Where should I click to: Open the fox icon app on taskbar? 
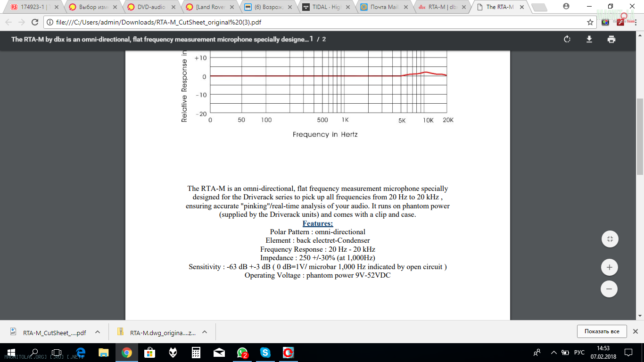pyautogui.click(x=173, y=353)
